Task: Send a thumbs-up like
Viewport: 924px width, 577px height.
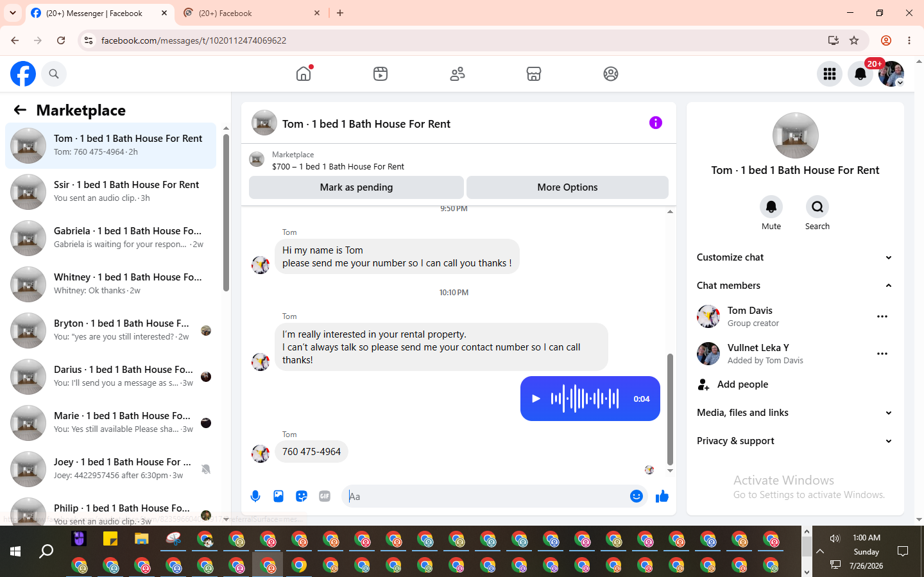Action: click(x=662, y=496)
